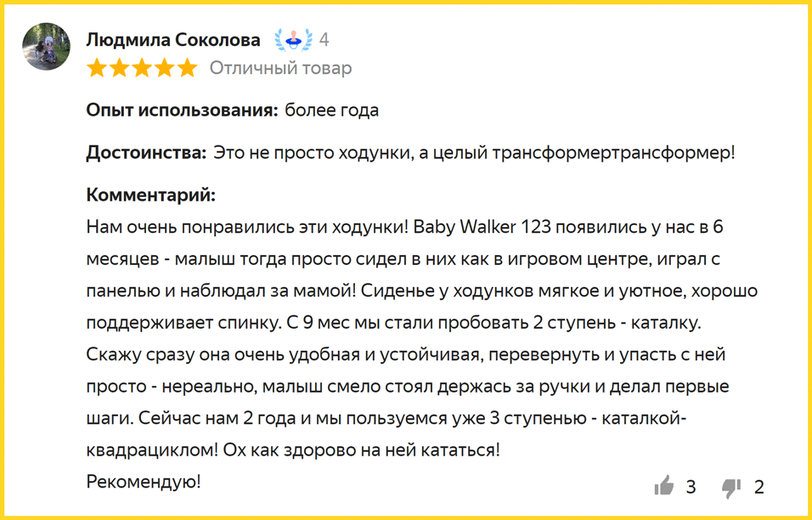
Task: Click the "Опыт использования:" label
Action: [x=182, y=110]
